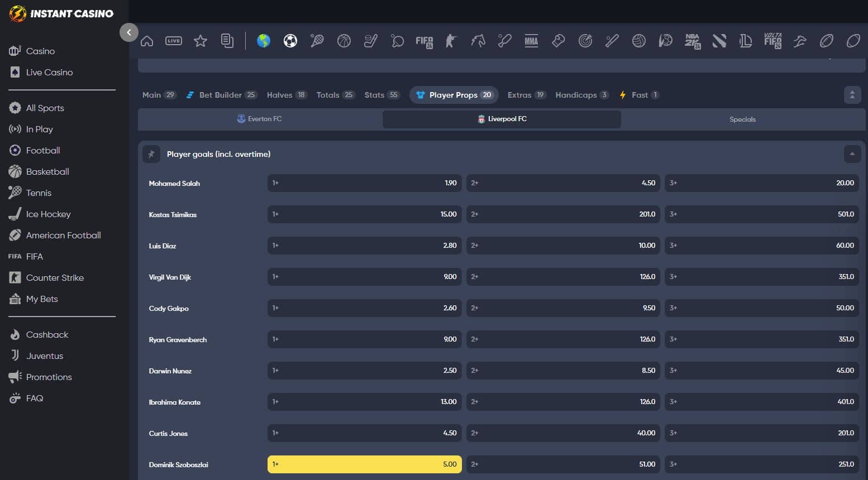Bet Curtis Jones 1+ goals at 4.50
868x480 pixels.
(x=365, y=433)
